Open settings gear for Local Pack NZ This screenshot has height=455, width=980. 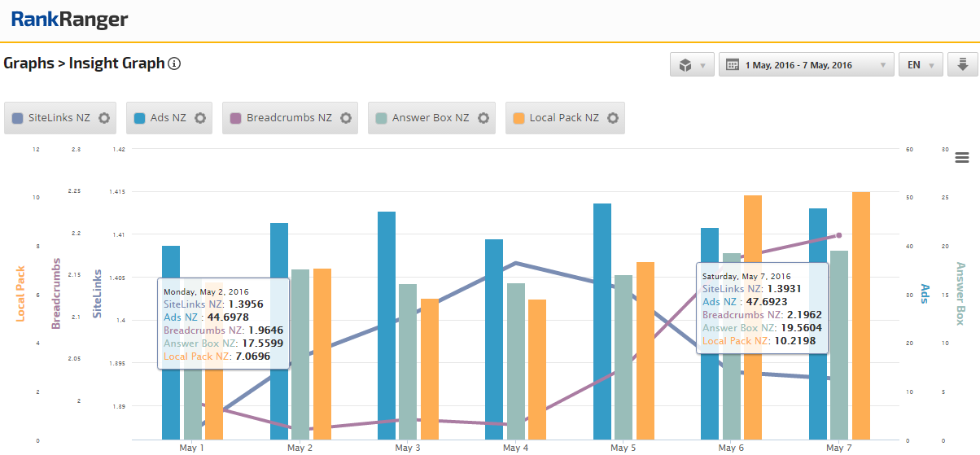coord(613,118)
